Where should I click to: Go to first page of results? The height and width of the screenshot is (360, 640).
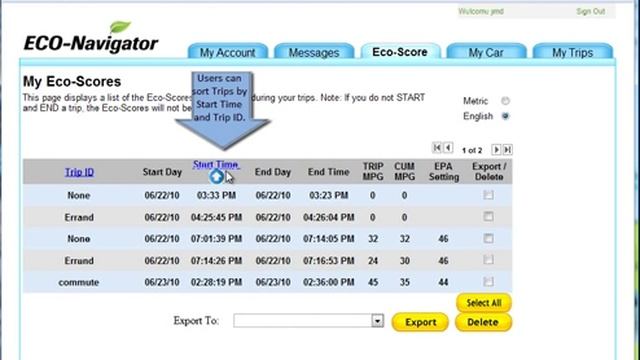pos(437,148)
